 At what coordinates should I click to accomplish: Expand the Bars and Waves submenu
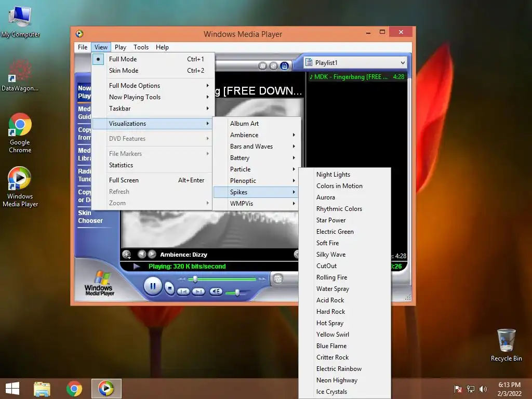click(256, 147)
